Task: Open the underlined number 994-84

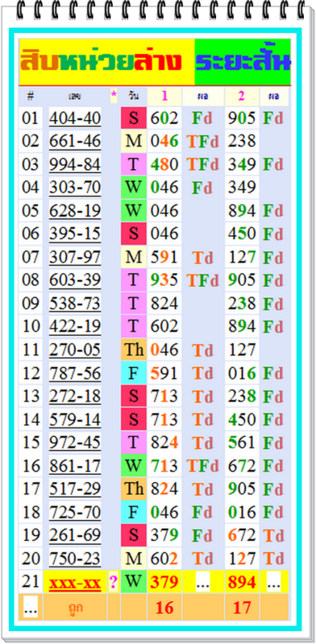Action: [x=75, y=164]
